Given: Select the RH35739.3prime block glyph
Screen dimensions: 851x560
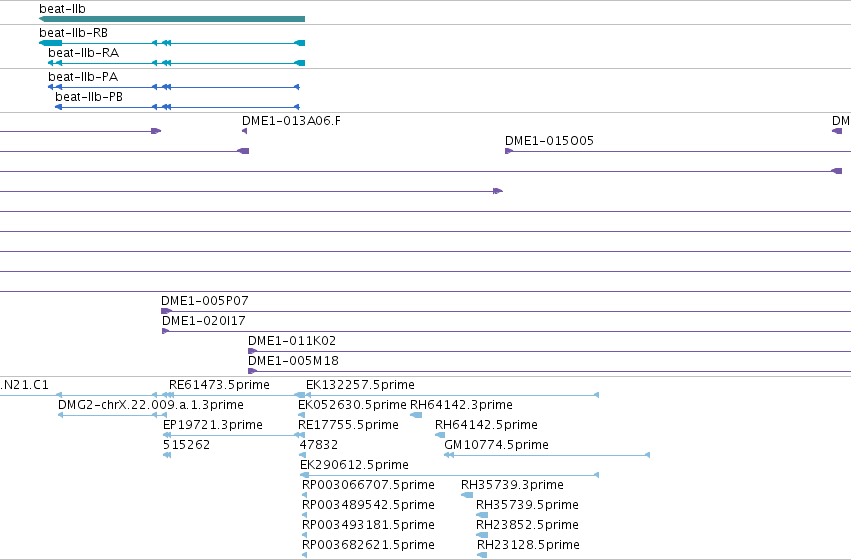Looking at the screenshot, I should pos(467,495).
